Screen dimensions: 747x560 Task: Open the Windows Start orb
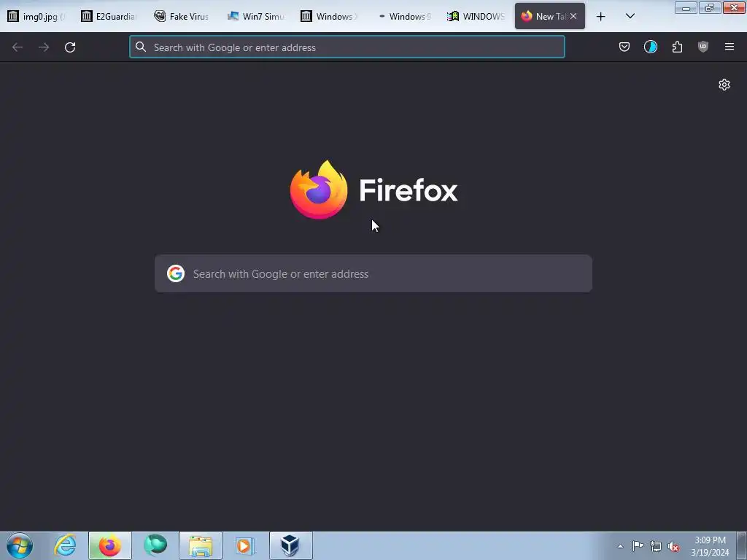(20, 545)
